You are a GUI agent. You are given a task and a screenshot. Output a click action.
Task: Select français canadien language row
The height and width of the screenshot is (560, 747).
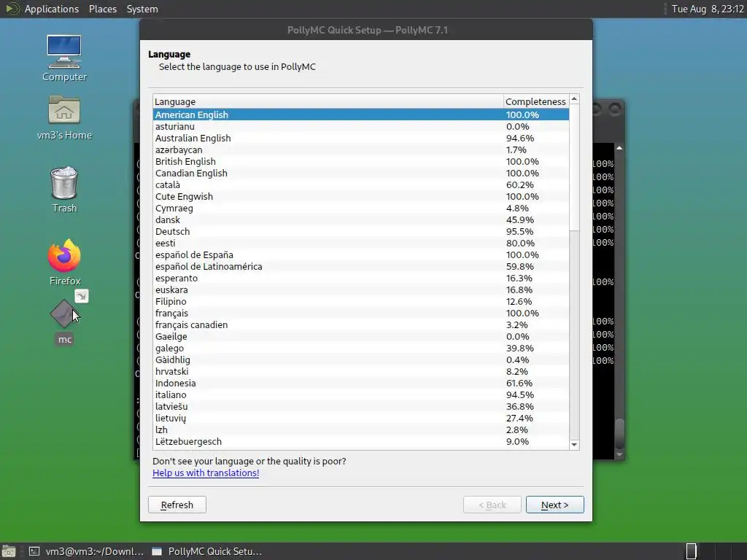tap(361, 324)
